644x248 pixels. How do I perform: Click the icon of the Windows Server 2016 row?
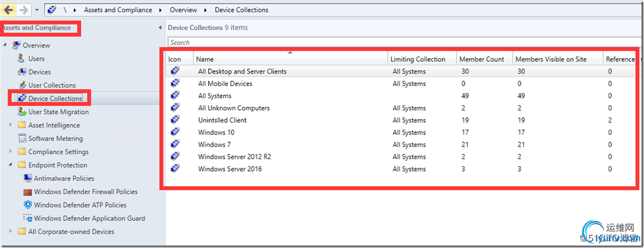point(176,168)
